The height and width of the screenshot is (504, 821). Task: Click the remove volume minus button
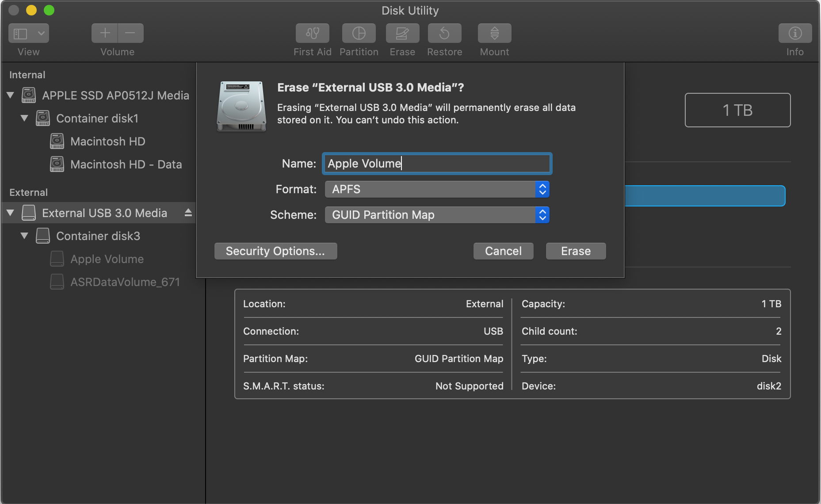click(x=130, y=33)
